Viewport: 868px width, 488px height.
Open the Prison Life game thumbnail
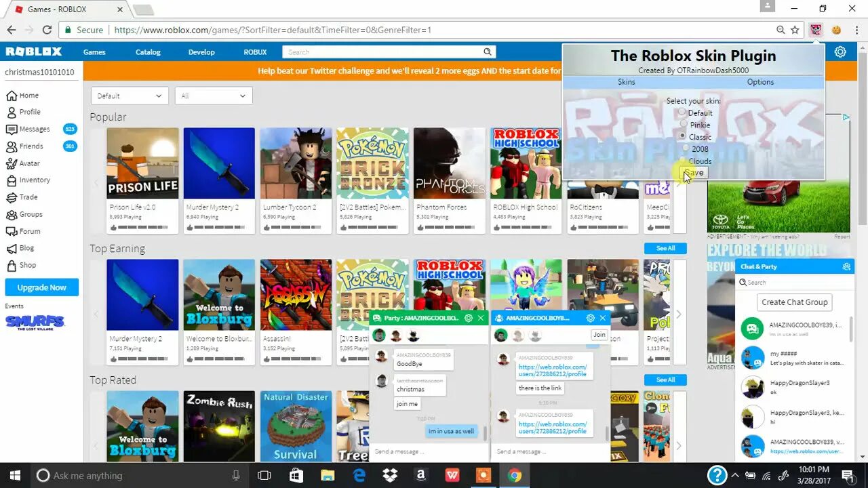click(142, 163)
